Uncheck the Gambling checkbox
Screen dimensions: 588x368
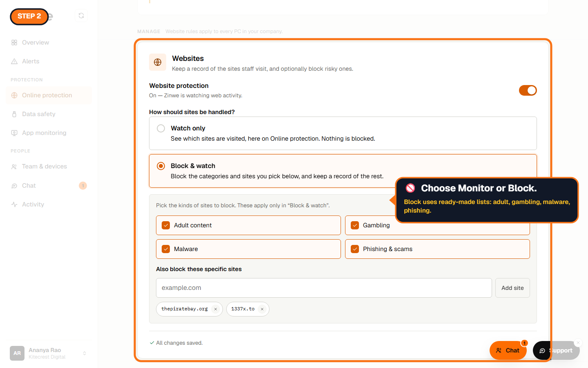pos(355,225)
